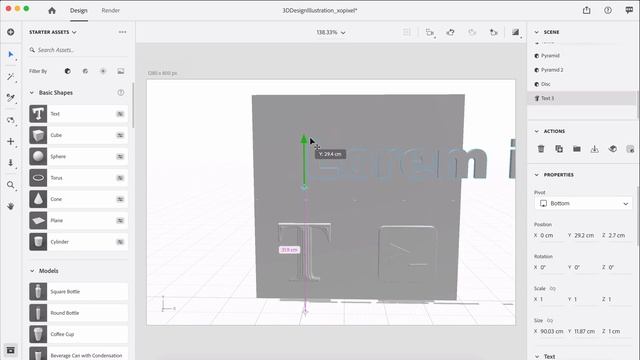Image resolution: width=640 pixels, height=360 pixels.
Task: Click the Search Assets field
Action: pyautogui.click(x=78, y=50)
